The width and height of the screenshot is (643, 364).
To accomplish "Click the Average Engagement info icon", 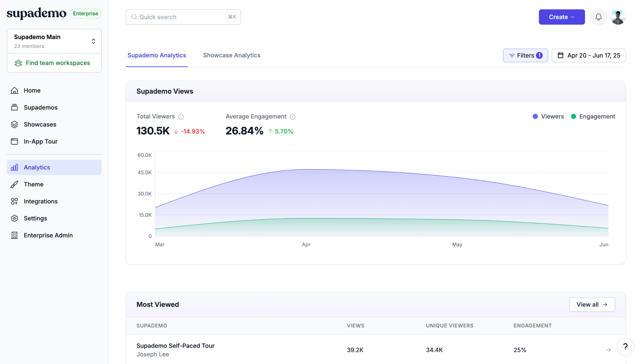I will pos(292,117).
